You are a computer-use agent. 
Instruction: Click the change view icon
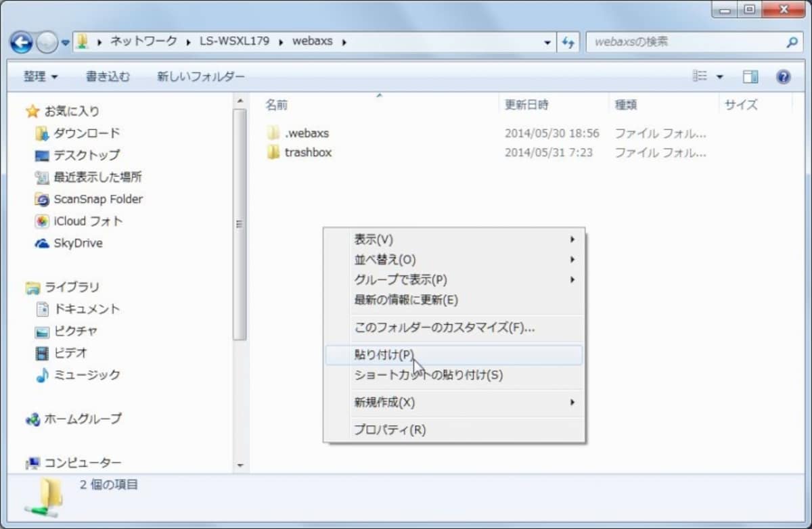(x=700, y=76)
